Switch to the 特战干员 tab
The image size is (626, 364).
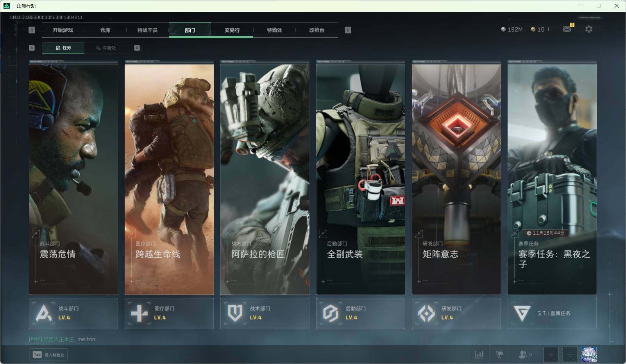(x=147, y=30)
